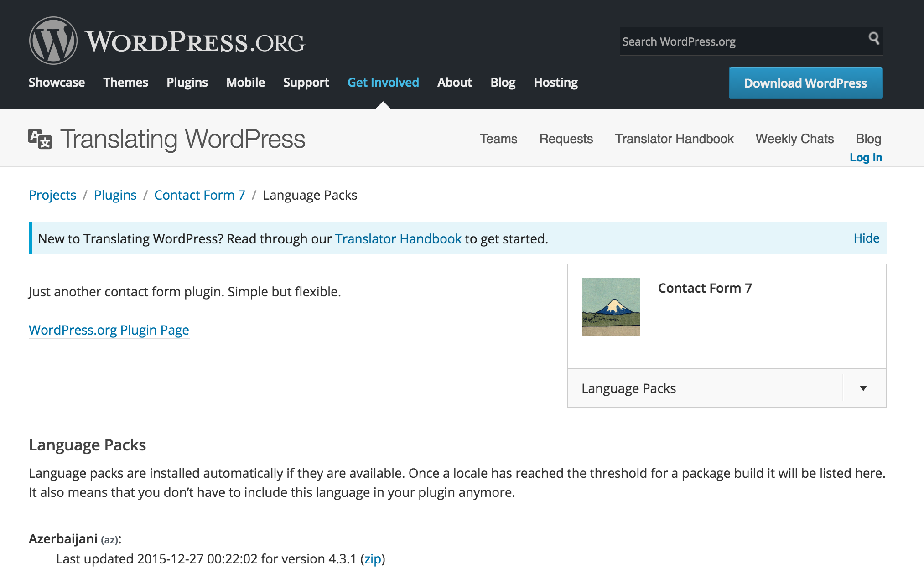Open the WordPress.org Plugin Page link
The image size is (924, 579).
[109, 330]
